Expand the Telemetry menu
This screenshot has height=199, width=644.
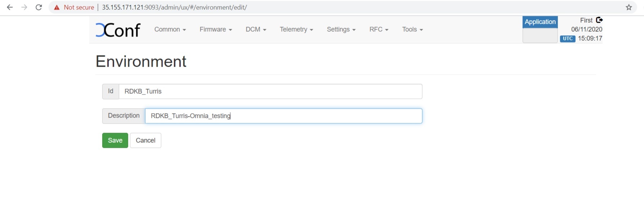tap(296, 30)
